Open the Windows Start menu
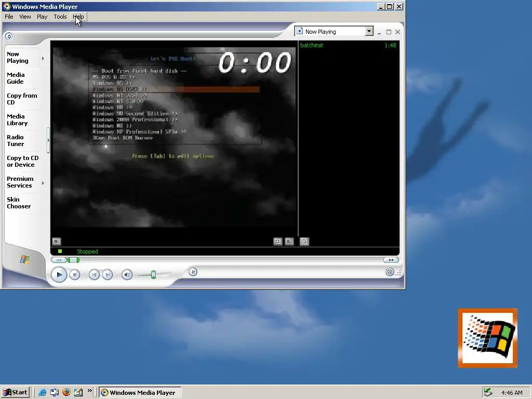 (x=15, y=392)
